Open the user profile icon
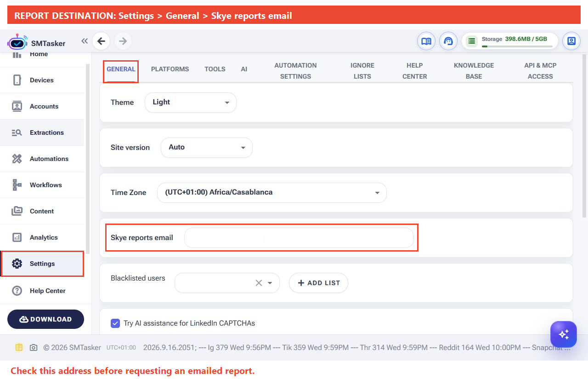The image size is (588, 379). [571, 41]
